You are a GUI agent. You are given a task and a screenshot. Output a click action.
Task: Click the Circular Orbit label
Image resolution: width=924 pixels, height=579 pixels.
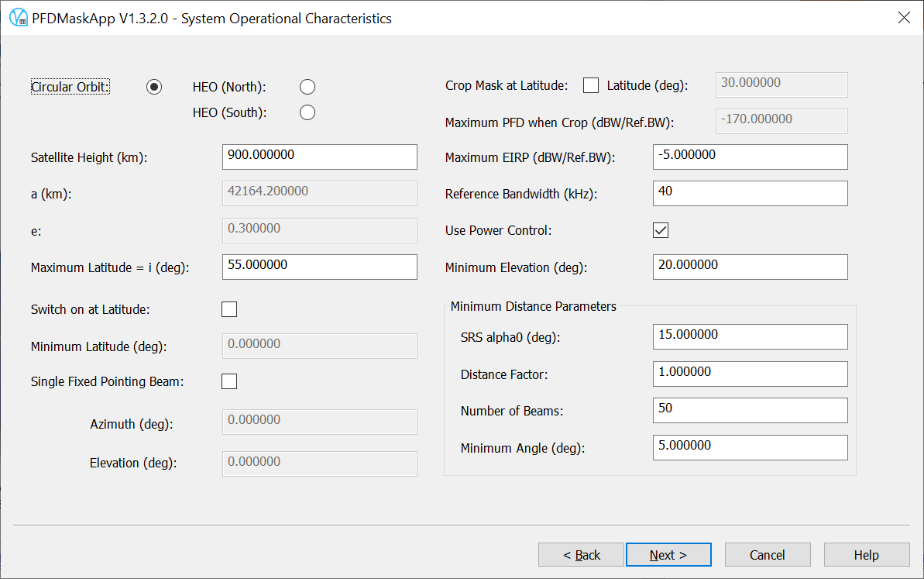pyautogui.click(x=70, y=87)
